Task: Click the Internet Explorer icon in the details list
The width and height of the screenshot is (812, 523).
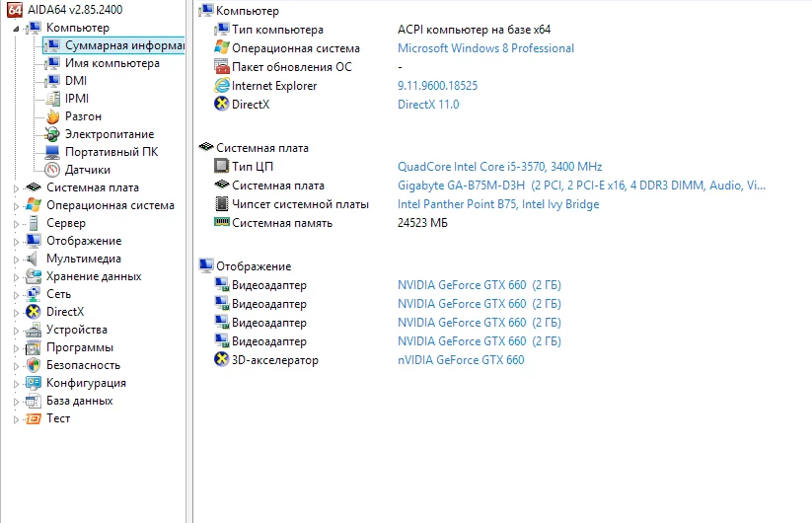Action: pyautogui.click(x=222, y=86)
